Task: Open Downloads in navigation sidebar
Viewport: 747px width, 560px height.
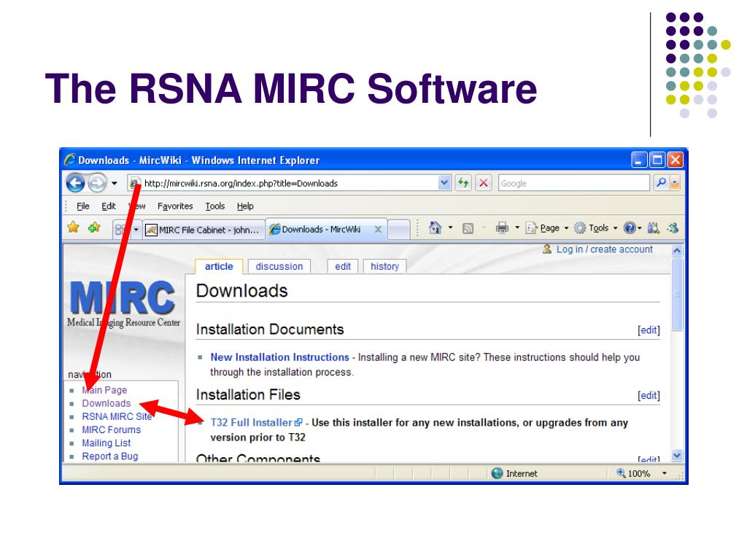Action: pyautogui.click(x=107, y=403)
